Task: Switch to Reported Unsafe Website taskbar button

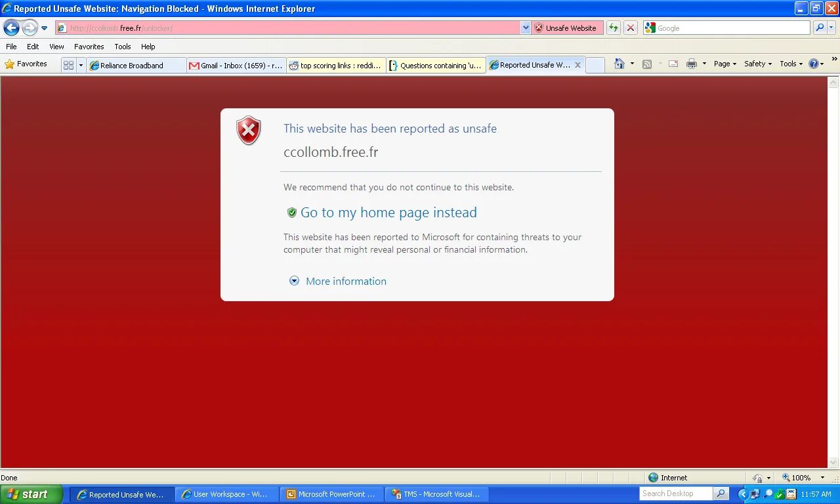Action: [x=122, y=495]
